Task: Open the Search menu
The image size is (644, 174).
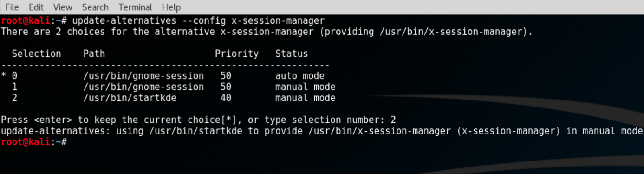Action: (x=95, y=7)
